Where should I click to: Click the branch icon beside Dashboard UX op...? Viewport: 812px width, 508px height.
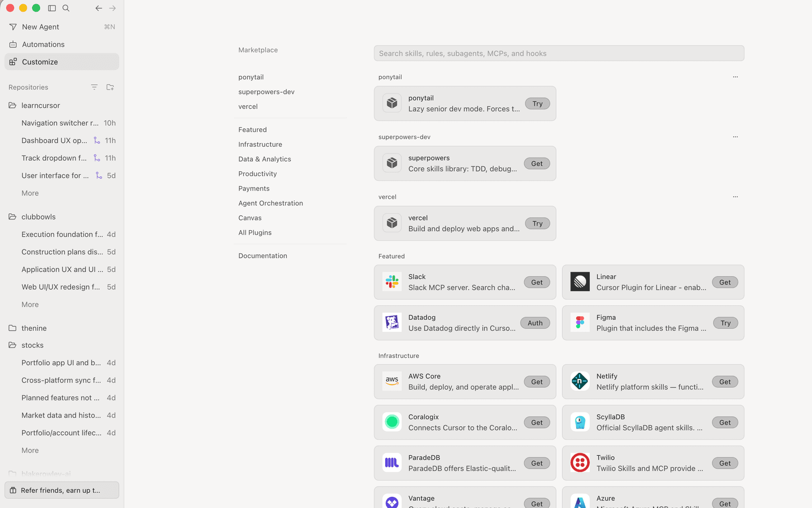tap(97, 141)
